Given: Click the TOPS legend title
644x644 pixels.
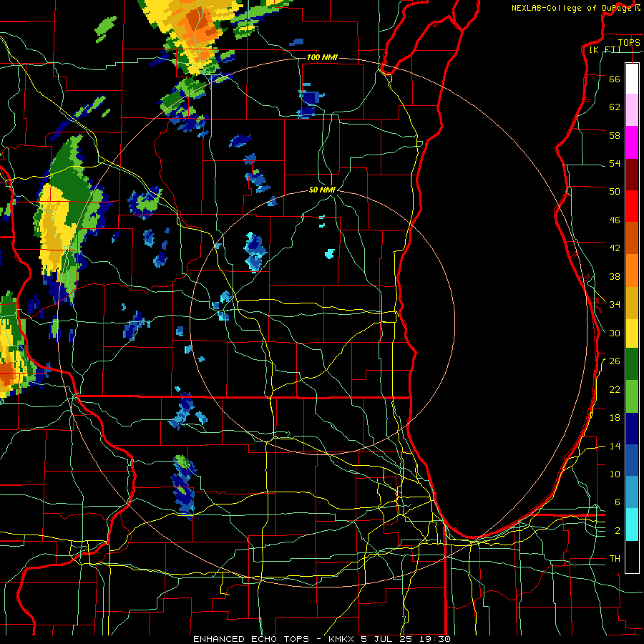Looking at the screenshot, I should pos(629,42).
